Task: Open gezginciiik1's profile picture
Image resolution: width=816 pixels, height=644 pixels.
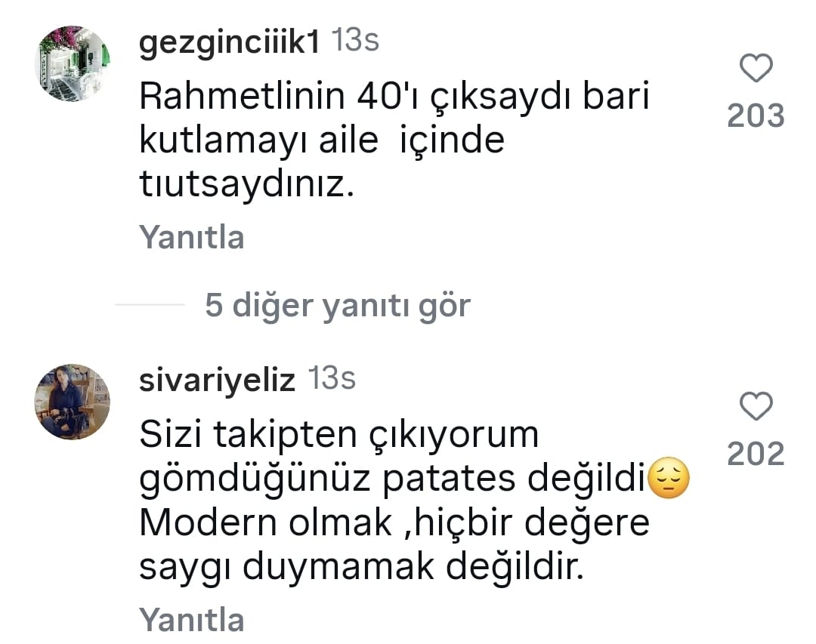Action: pos(73,63)
